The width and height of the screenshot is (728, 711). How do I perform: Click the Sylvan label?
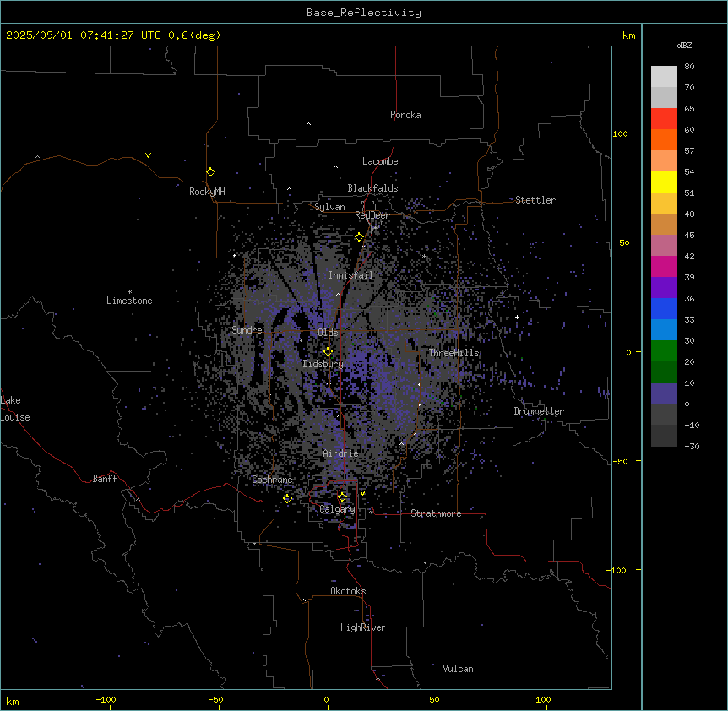pyautogui.click(x=329, y=207)
